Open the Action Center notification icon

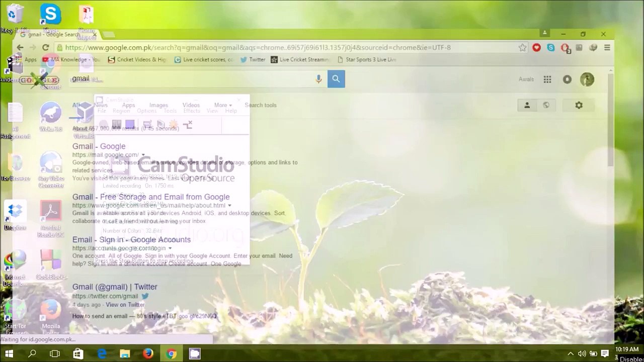click(605, 354)
